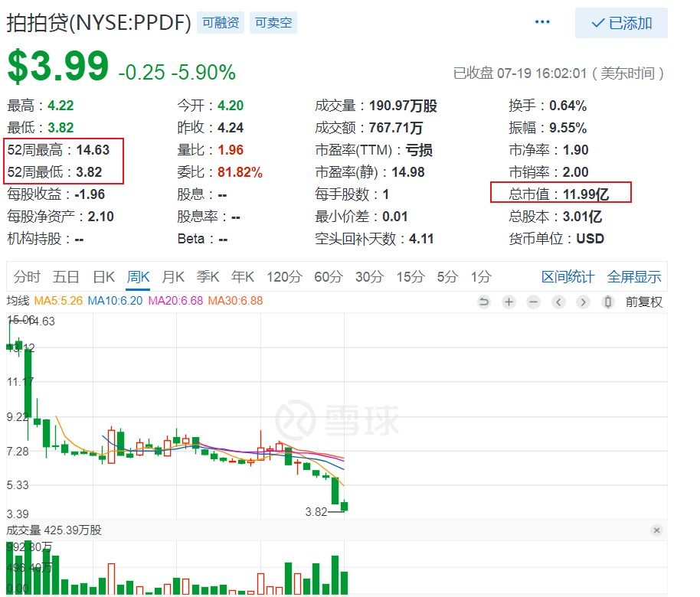Click the MA5:5.26 moving average label
This screenshot has width=700, height=597.
tap(58, 301)
